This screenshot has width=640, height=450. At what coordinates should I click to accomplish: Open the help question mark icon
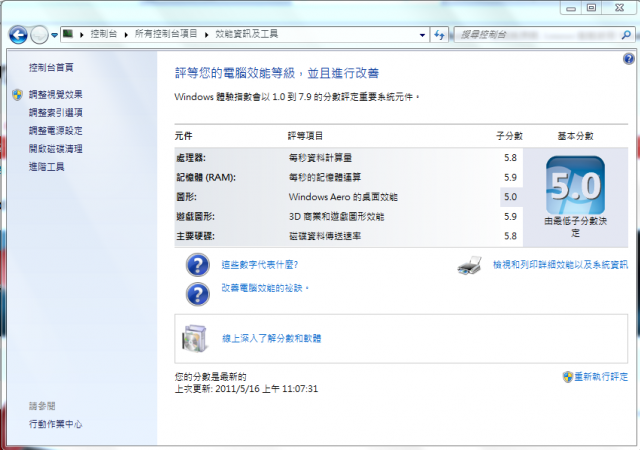click(x=629, y=59)
